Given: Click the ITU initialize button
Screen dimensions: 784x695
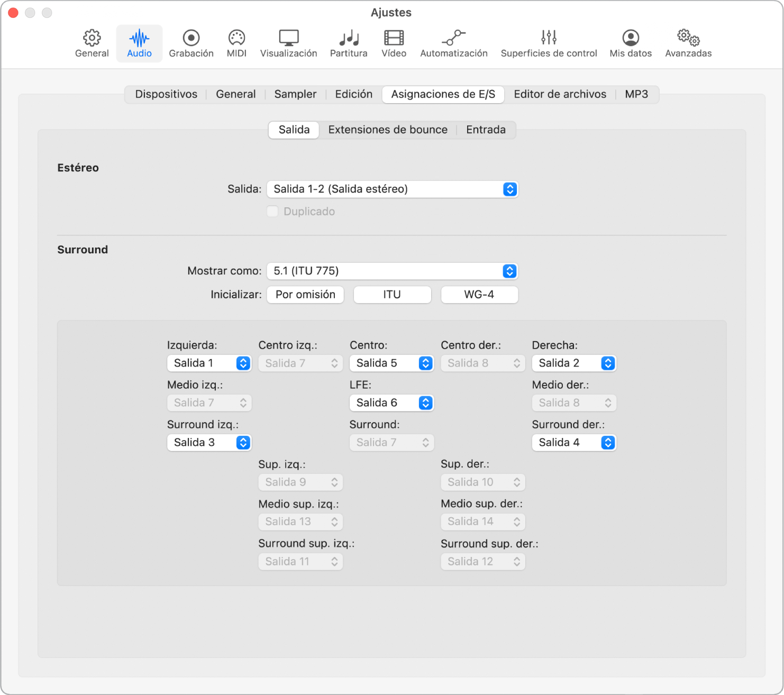Looking at the screenshot, I should tap(392, 295).
